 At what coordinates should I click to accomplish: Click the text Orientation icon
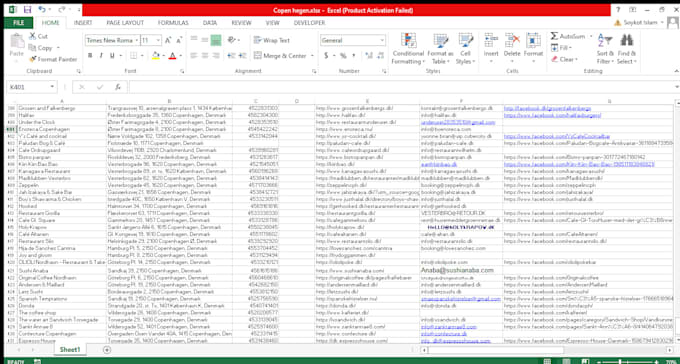(x=232, y=40)
